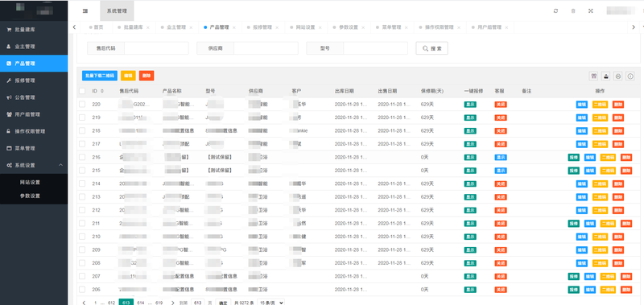The width and height of the screenshot is (644, 305).
Task: Open 业主管理 from the sidebar
Action: click(x=34, y=47)
